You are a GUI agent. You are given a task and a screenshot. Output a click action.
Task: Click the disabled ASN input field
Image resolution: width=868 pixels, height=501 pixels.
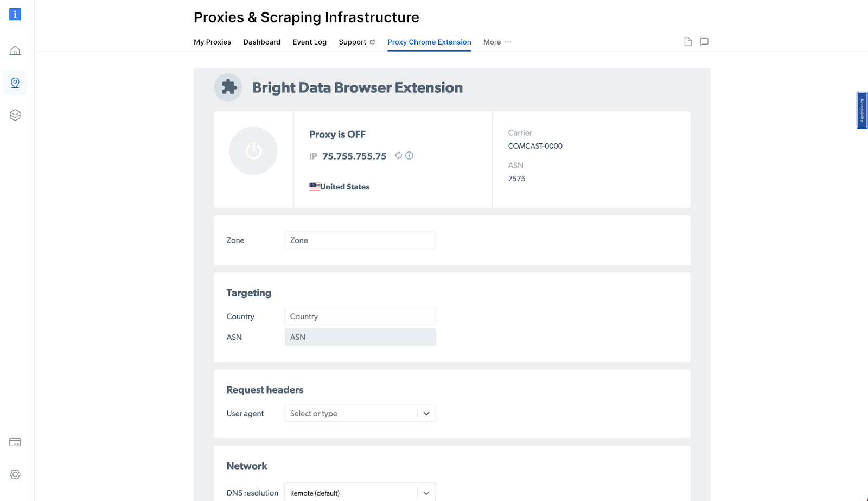point(360,337)
